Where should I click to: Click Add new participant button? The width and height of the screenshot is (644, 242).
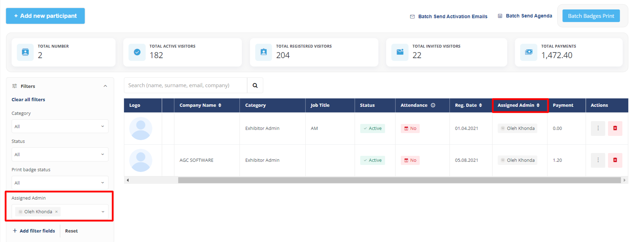(x=45, y=16)
